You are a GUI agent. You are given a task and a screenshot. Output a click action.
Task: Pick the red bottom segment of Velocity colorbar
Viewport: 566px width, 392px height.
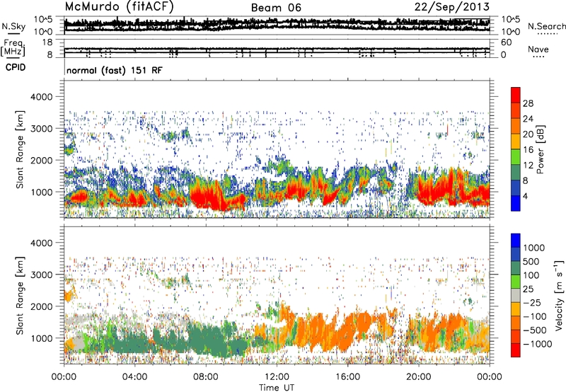point(516,350)
